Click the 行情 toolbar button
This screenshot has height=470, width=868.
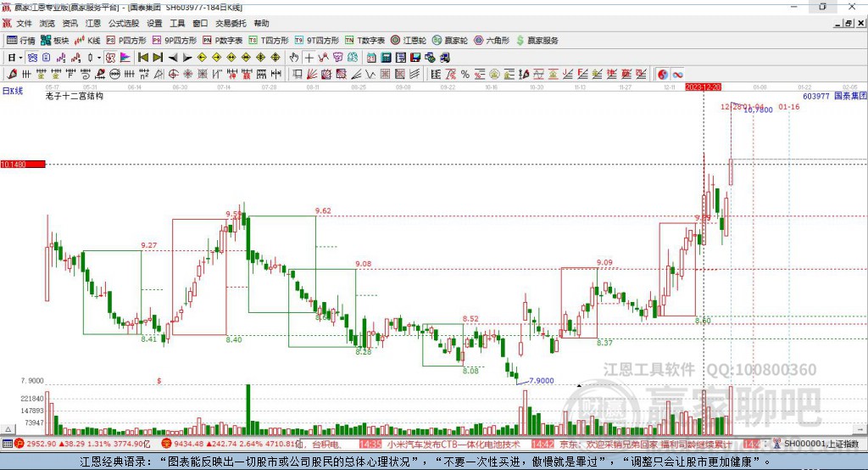pos(21,41)
